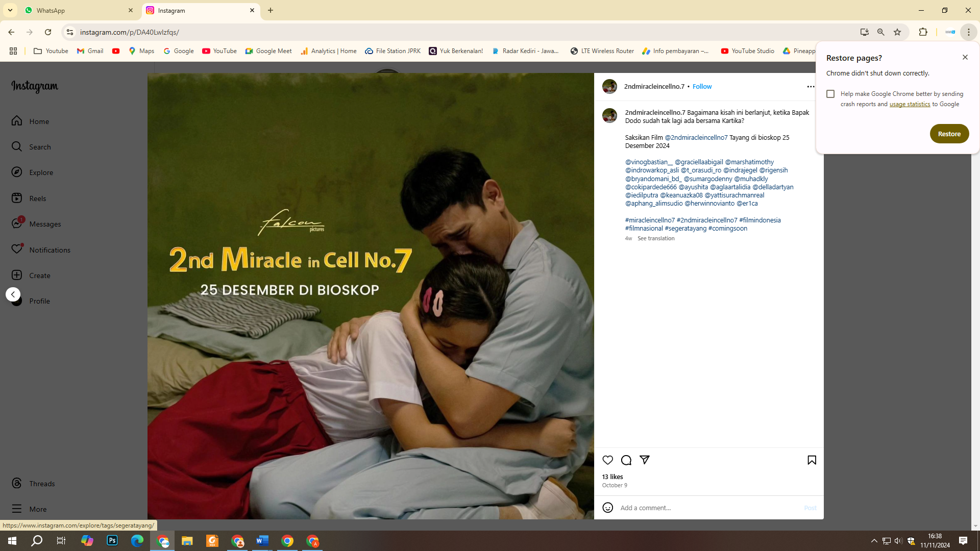Follow the 2ndmiracleincellno.7 account
Viewport: 980px width, 551px height.
(702, 87)
